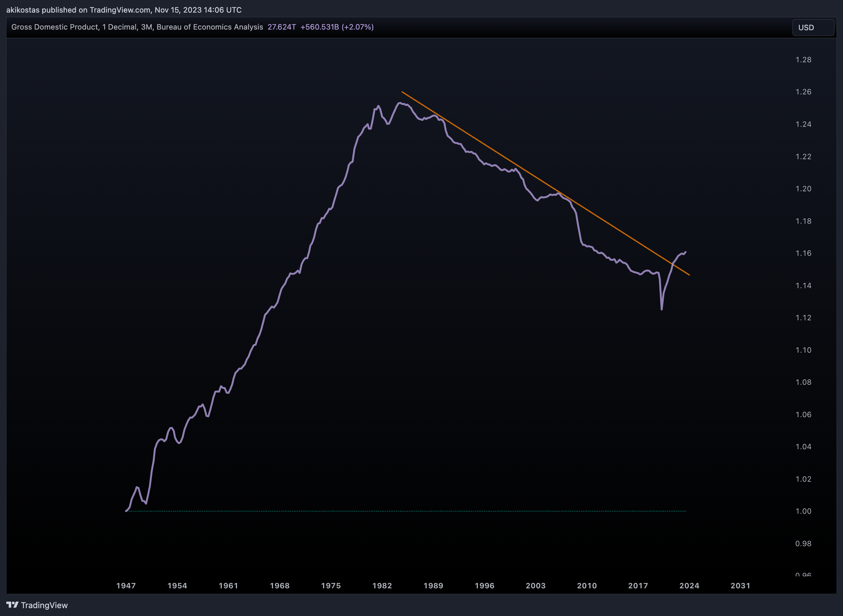Screen dimensions: 843x616
Task: Click the 2017 date axis label
Action: (638, 585)
